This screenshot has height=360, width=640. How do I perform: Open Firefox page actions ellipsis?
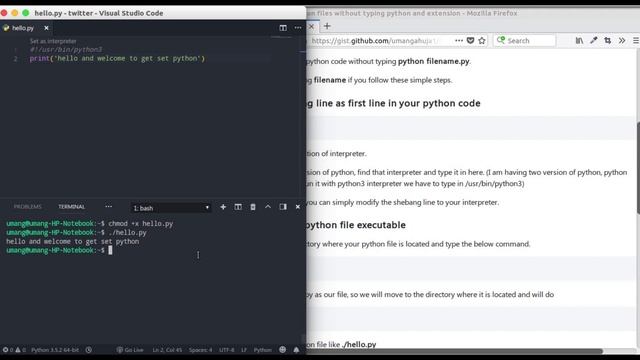point(459,40)
